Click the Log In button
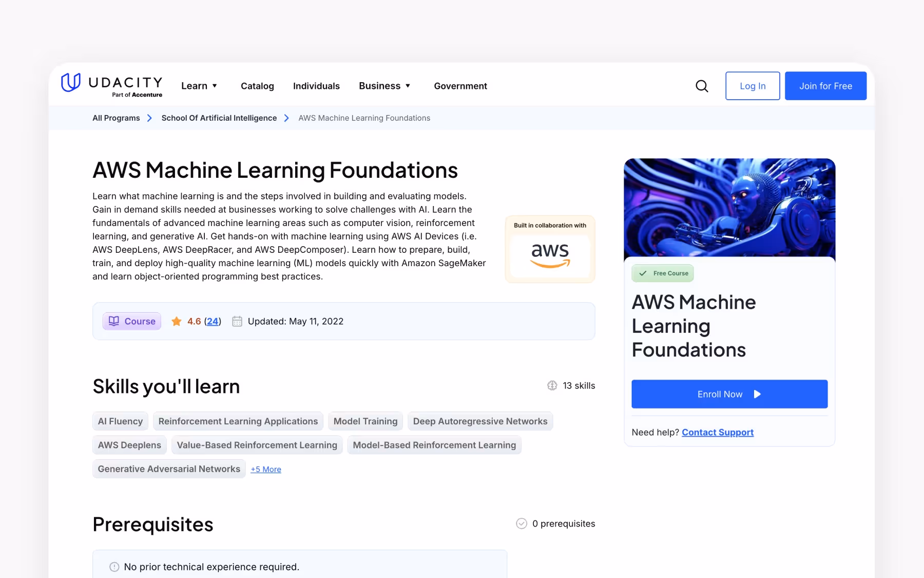This screenshot has width=924, height=578. pyautogui.click(x=753, y=86)
